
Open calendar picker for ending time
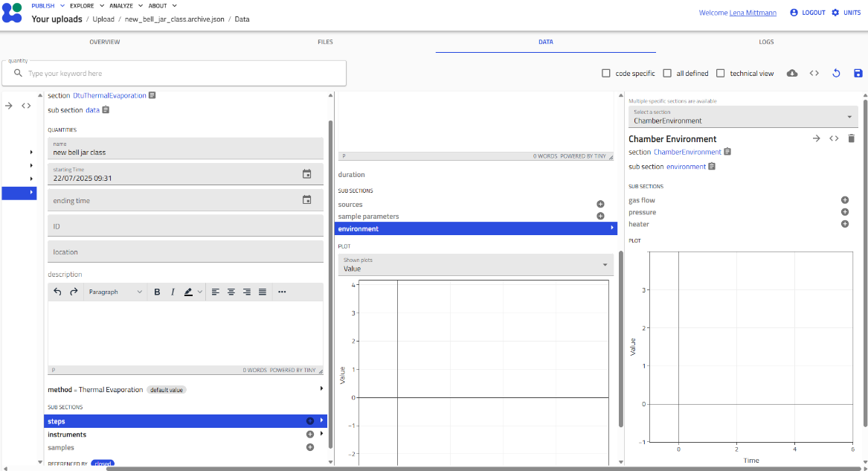coord(306,200)
